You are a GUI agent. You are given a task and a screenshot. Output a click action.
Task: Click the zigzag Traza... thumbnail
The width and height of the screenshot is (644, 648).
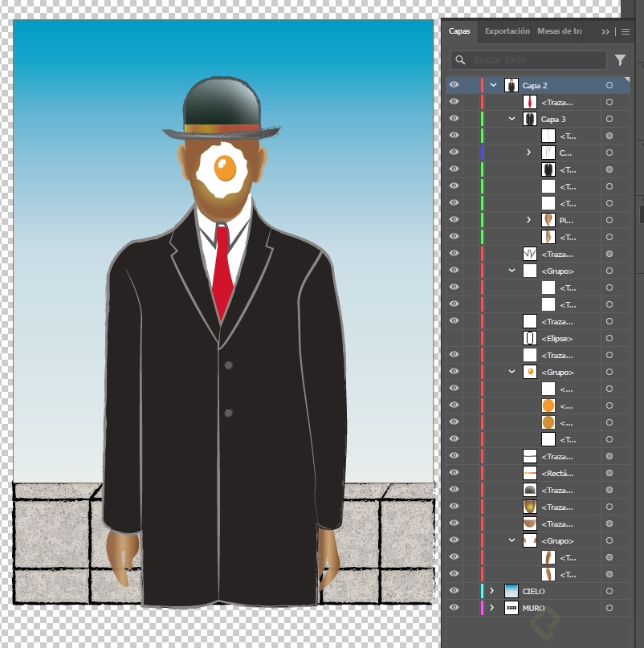coord(530,254)
